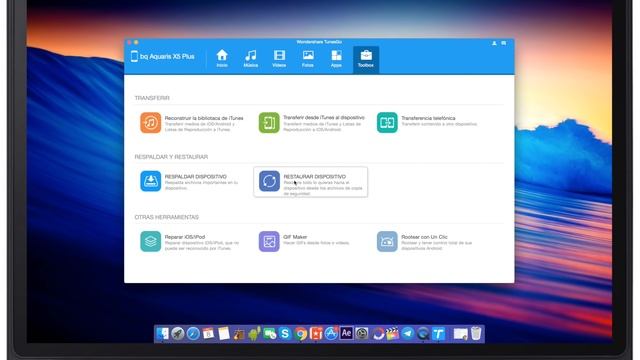The width and height of the screenshot is (640, 360).
Task: Open Finder from the dock
Action: click(x=162, y=334)
